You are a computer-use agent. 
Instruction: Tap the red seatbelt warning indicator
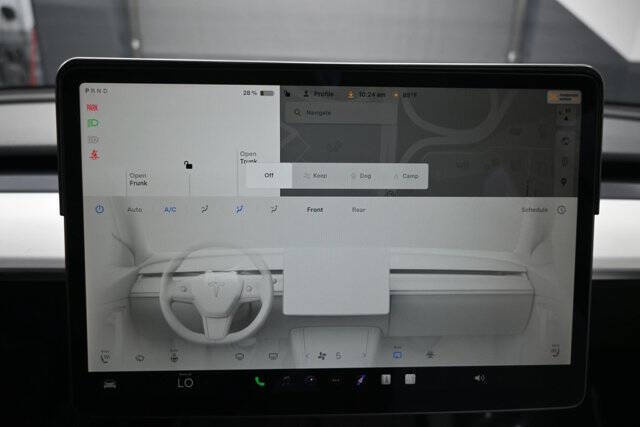point(94,155)
